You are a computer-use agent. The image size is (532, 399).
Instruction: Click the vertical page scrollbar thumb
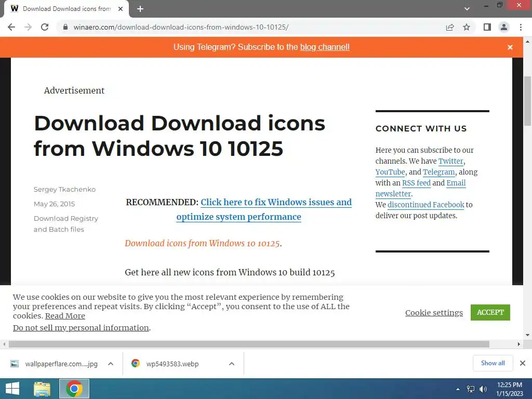pyautogui.click(x=527, y=101)
